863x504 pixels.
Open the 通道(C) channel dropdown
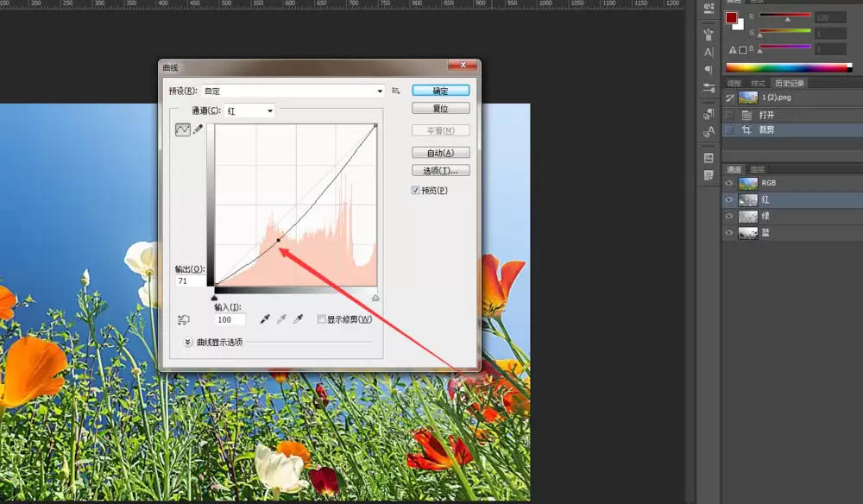[249, 110]
